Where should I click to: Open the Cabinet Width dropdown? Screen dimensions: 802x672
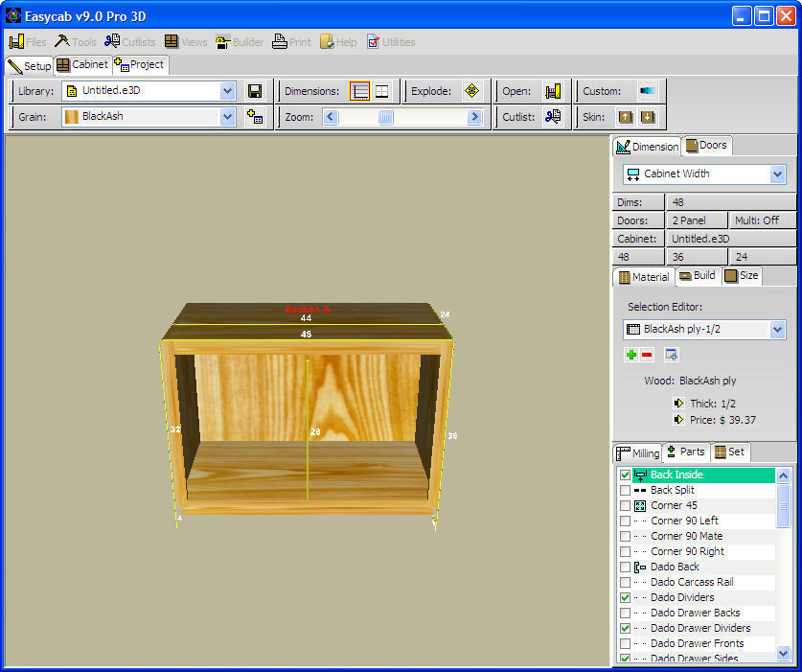(x=777, y=174)
